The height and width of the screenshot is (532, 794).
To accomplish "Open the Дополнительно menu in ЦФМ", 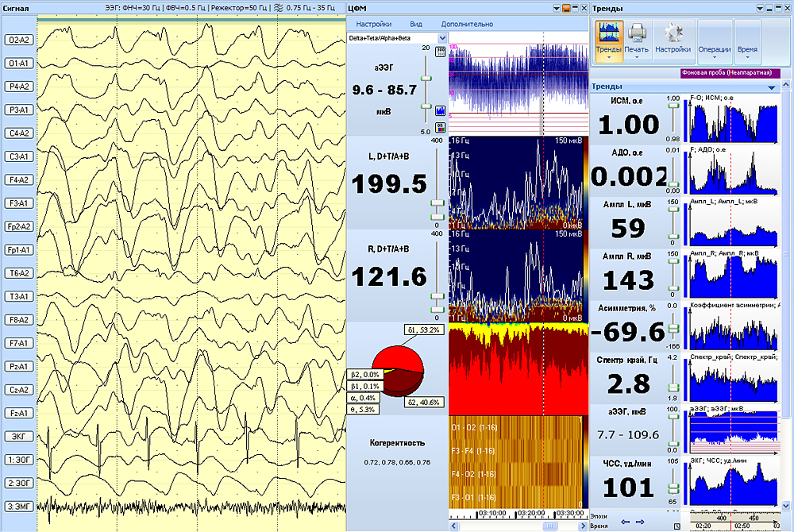I will click(x=467, y=24).
